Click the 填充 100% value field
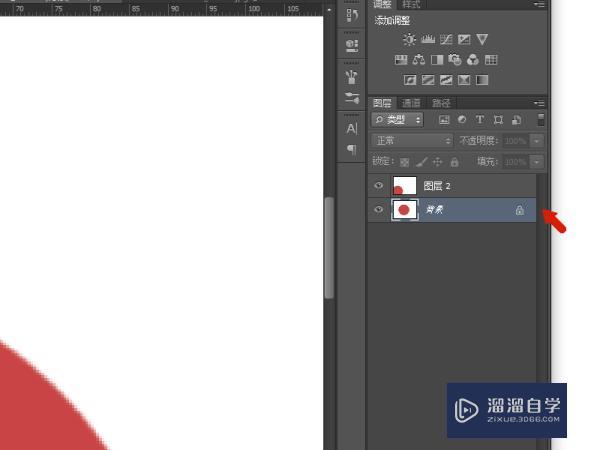Screen dimensions: 600x450 (x=516, y=162)
